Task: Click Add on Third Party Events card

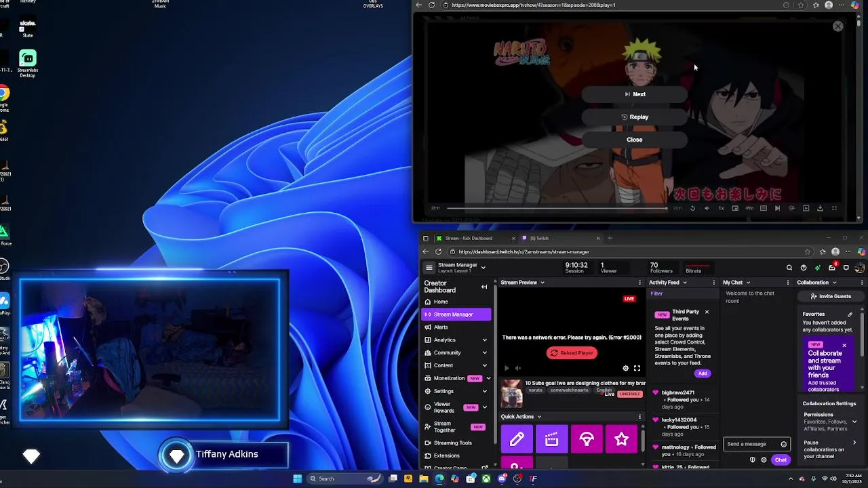Action: click(x=703, y=373)
